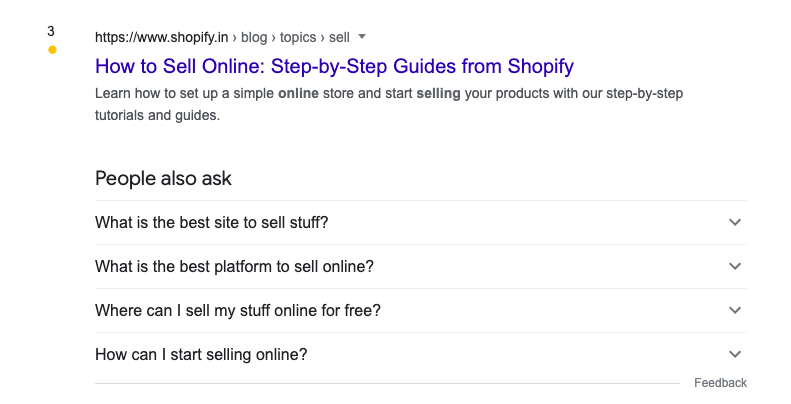Screen dimensions: 791x404
Task: Click the "blog" segment in the URL breadcrumb
Action: 254,37
